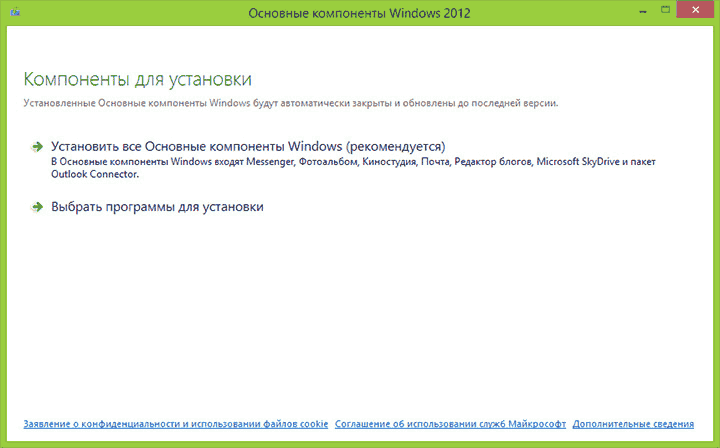
Task: Click heading 'Компоненты для установки'
Action: 137,79
